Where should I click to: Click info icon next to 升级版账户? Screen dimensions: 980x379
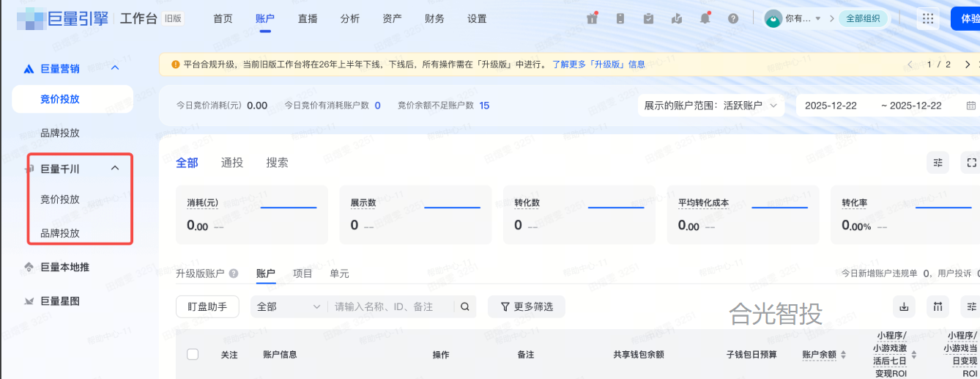coord(234,273)
